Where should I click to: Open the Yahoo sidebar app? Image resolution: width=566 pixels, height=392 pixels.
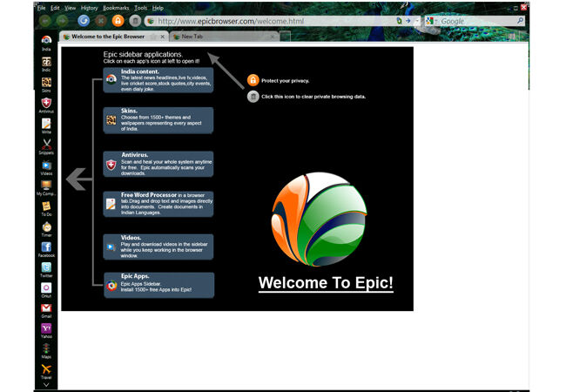coord(46,330)
